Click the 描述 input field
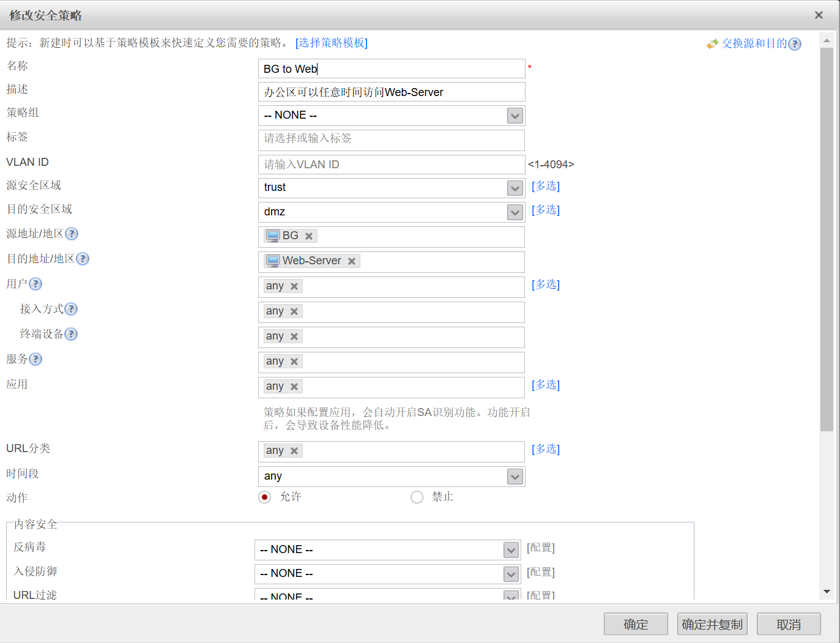840x643 pixels. (392, 92)
